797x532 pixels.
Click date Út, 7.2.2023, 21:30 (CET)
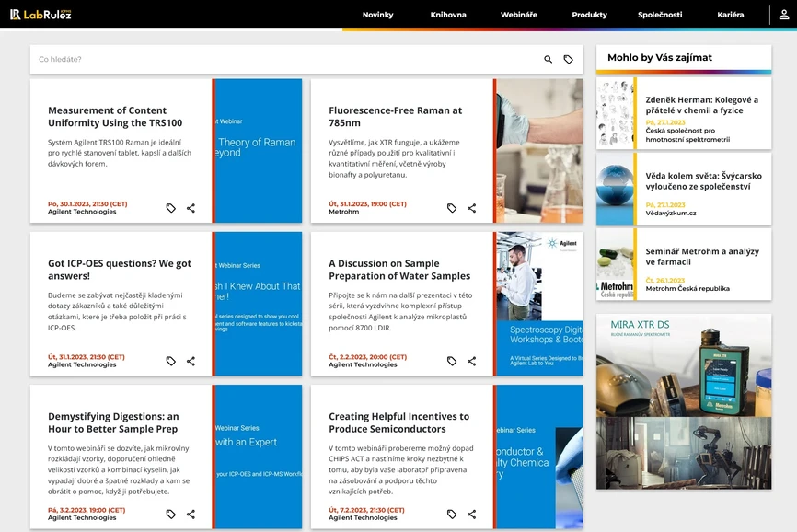click(x=366, y=510)
